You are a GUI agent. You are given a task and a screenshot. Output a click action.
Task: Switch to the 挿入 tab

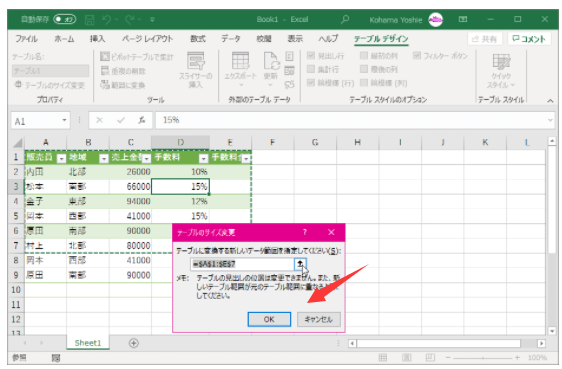[x=97, y=39]
